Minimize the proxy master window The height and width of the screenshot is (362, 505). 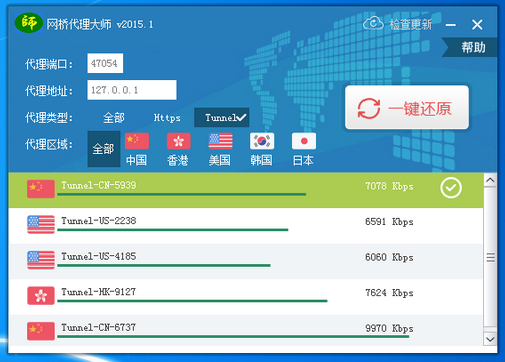tap(451, 25)
